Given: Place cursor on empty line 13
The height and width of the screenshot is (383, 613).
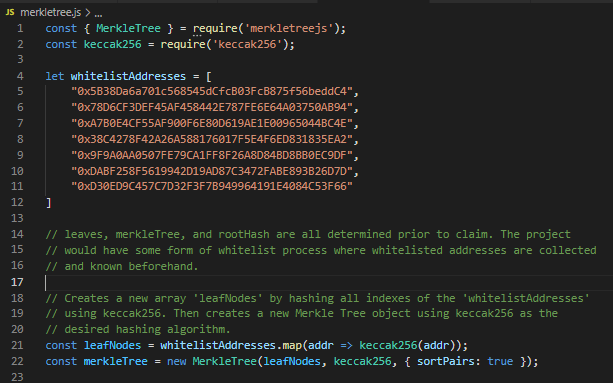Looking at the screenshot, I should [328, 218].
